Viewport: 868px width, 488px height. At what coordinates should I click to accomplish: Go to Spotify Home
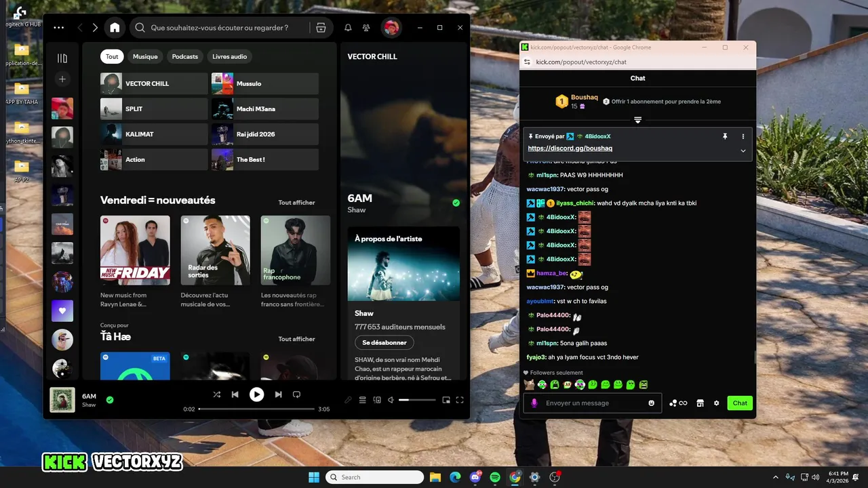click(115, 28)
